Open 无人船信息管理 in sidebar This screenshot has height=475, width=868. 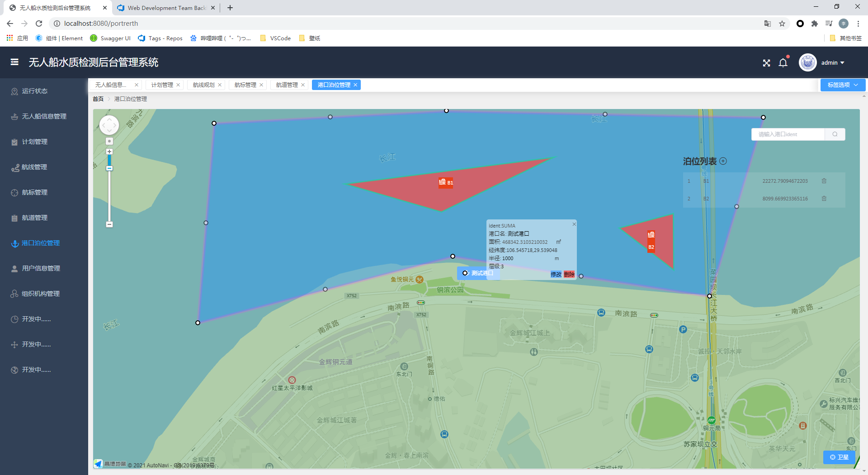tap(44, 116)
